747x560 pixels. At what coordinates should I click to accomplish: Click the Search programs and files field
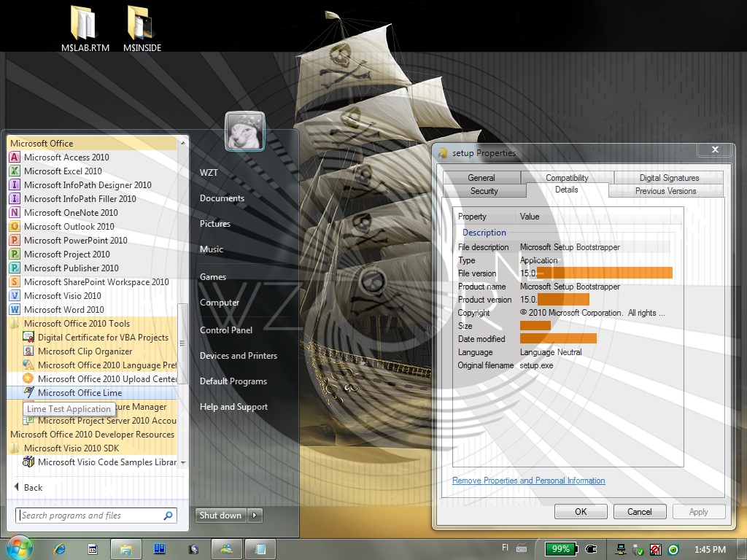(x=96, y=516)
